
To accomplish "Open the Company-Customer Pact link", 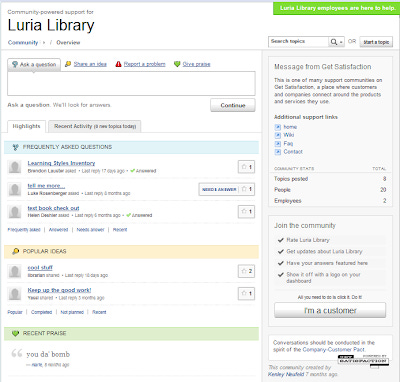I will tap(333, 350).
